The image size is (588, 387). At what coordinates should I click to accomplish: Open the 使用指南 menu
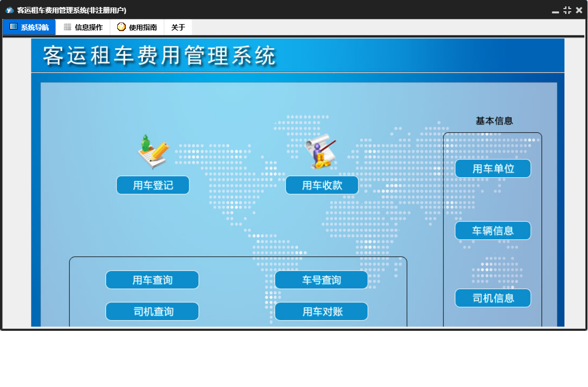pos(138,27)
